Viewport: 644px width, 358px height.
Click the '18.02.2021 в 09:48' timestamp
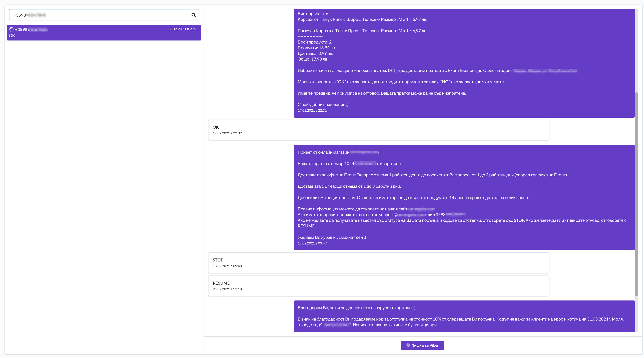tap(227, 266)
